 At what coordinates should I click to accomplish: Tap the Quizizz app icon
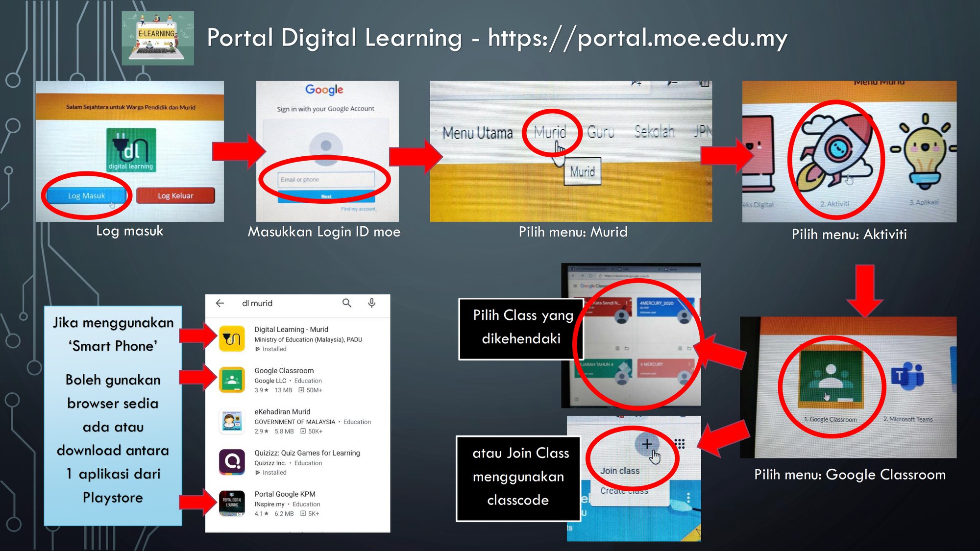[232, 462]
